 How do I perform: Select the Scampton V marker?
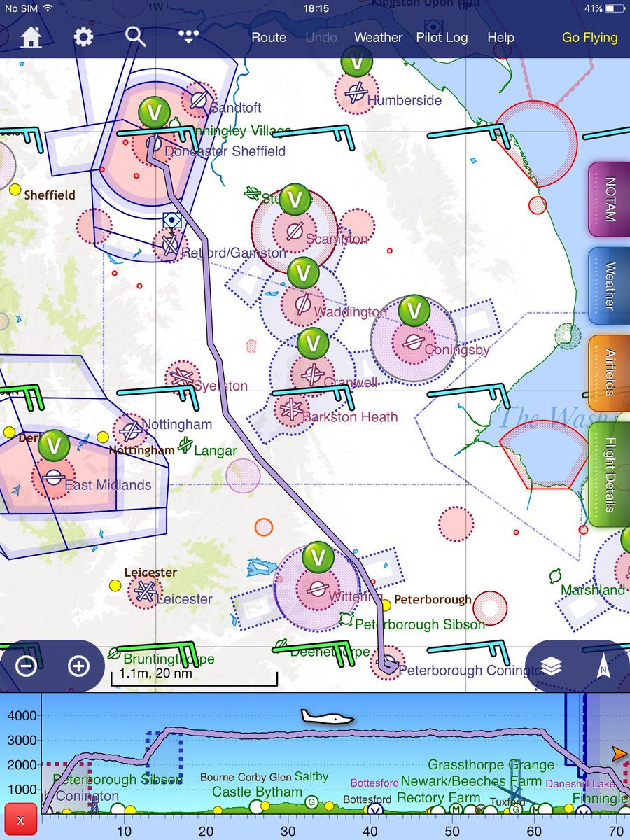[296, 199]
